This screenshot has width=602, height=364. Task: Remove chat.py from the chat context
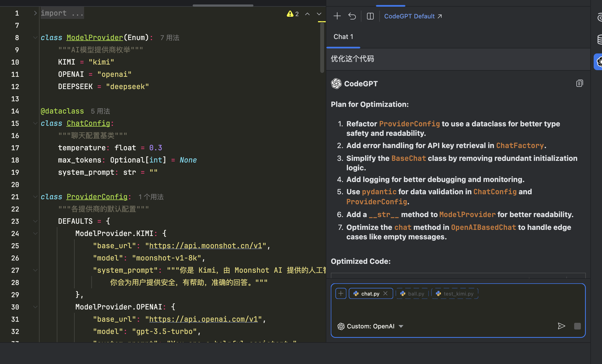385,293
